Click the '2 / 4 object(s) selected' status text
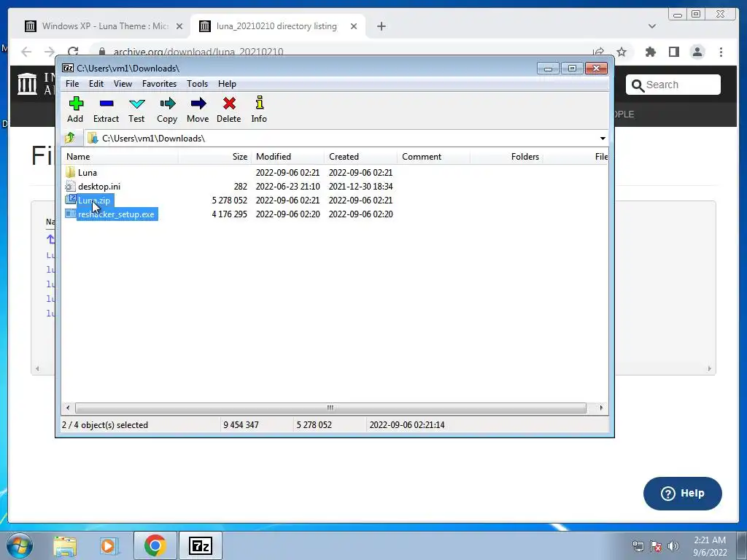 pyautogui.click(x=105, y=425)
